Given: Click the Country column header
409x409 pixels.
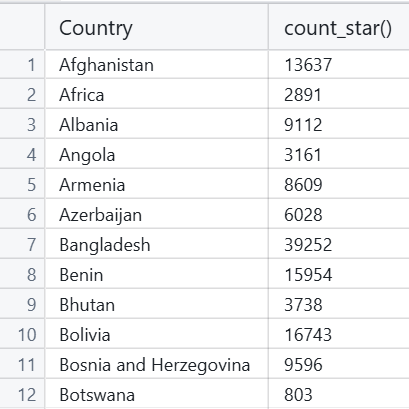Looking at the screenshot, I should [156, 27].
